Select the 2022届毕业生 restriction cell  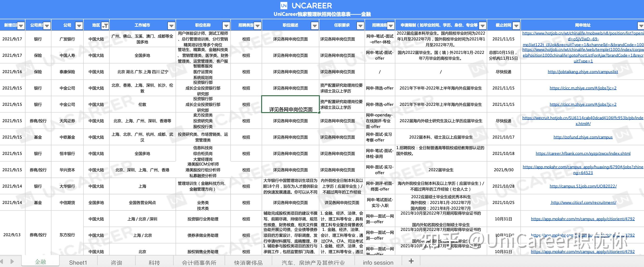441,170
